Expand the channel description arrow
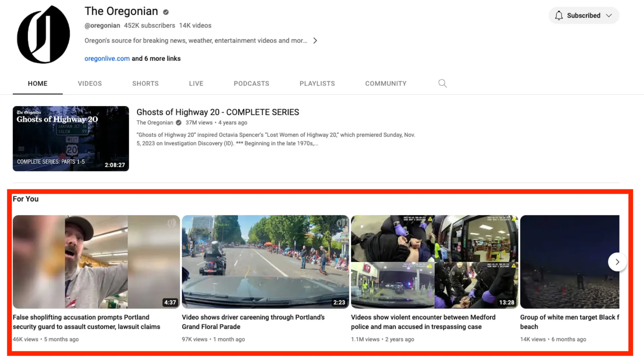This screenshot has height=362, width=644. point(315,41)
